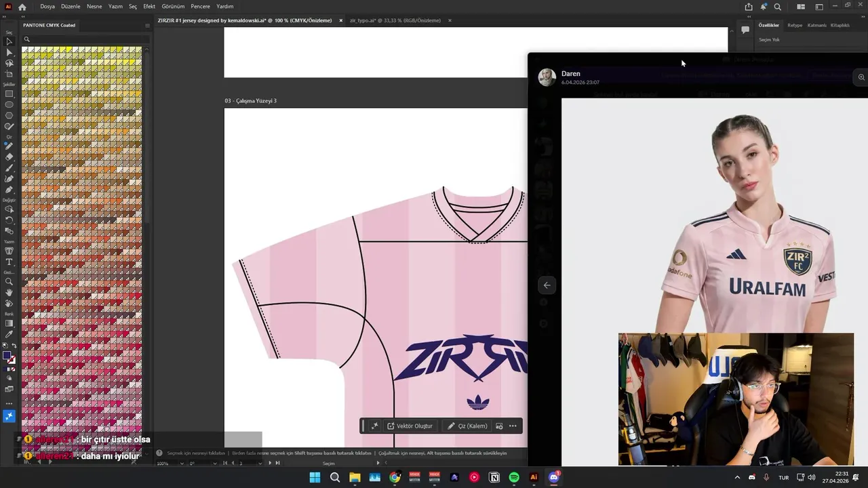Open the Pencere menu
Image resolution: width=868 pixels, height=488 pixels.
coord(200,7)
